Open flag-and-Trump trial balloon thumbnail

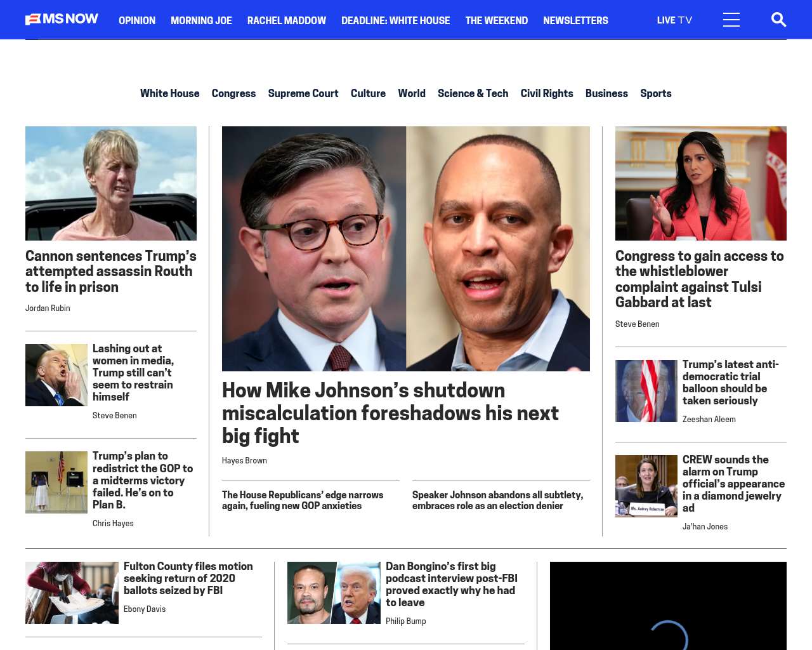point(646,391)
